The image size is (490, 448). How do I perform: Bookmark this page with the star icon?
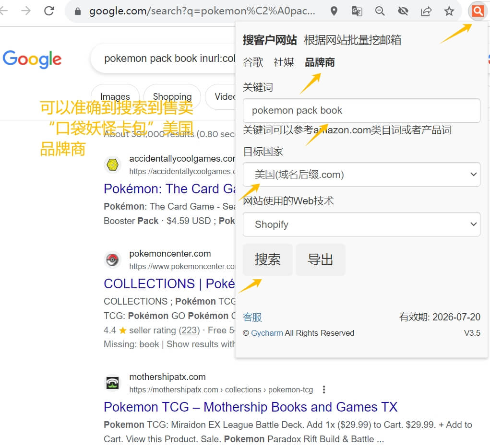[x=449, y=11]
